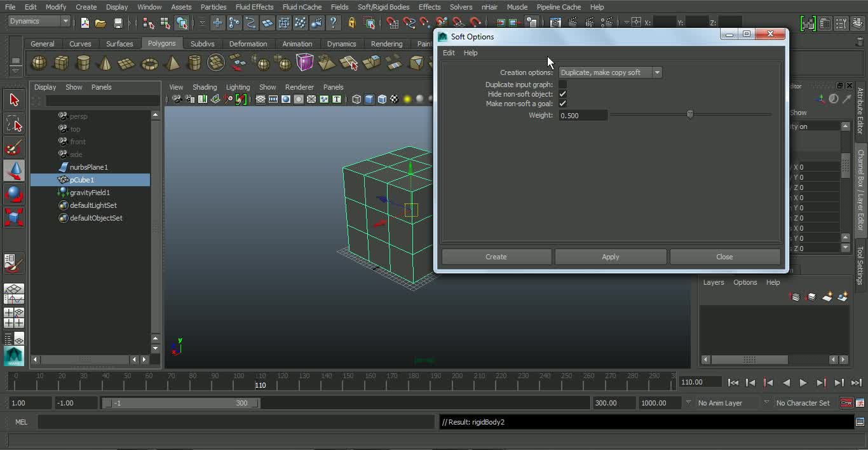Viewport: 868px width, 450px height.
Task: Toggle viewport grid display icon
Action: tap(261, 99)
